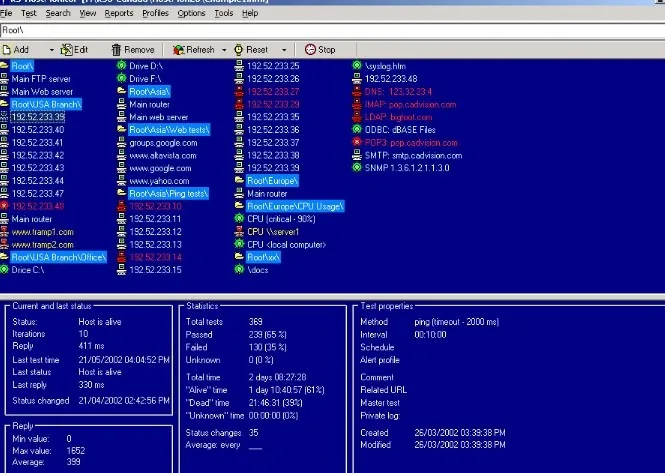Image resolution: width=665 pixels, height=473 pixels.
Task: Open dropdown arrow next to Reset
Action: pos(284,50)
